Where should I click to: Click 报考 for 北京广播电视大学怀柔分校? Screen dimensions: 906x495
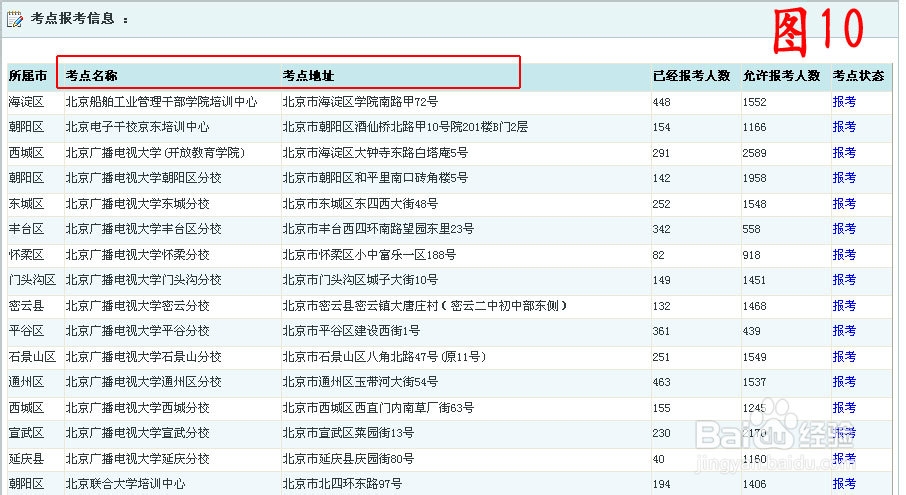(844, 254)
